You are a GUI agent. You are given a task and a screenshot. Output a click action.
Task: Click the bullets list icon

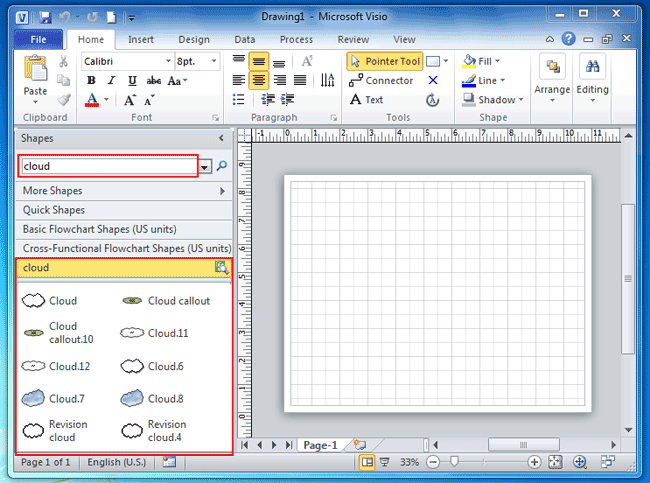click(x=238, y=100)
